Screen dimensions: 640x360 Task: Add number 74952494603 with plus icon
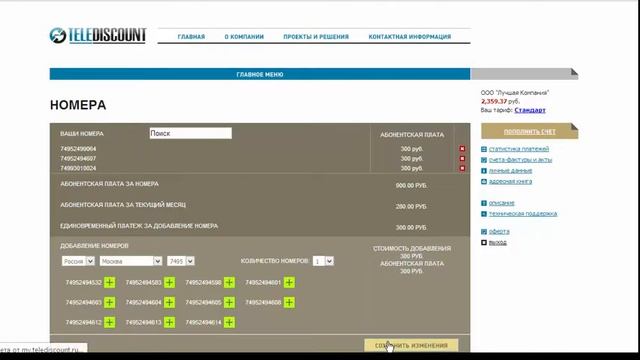[109, 302]
